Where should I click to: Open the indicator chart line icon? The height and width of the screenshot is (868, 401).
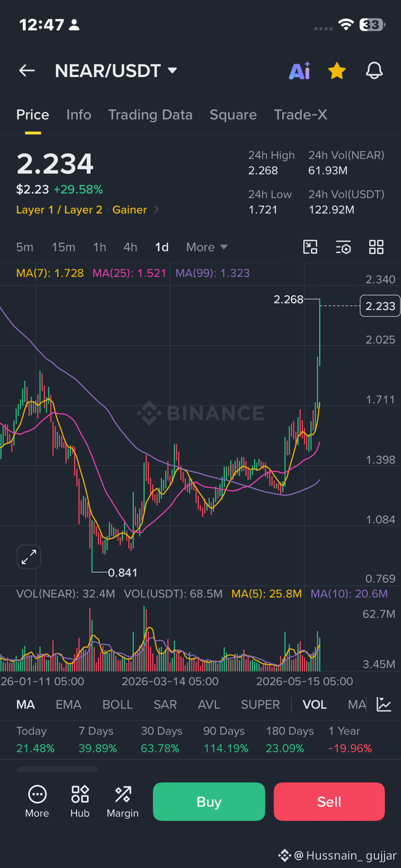click(x=384, y=704)
